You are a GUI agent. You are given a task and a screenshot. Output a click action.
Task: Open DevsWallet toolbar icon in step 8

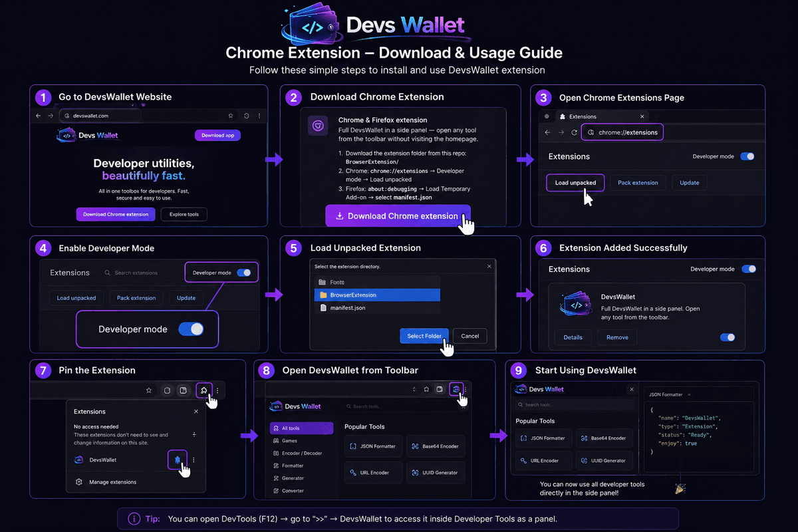456,388
